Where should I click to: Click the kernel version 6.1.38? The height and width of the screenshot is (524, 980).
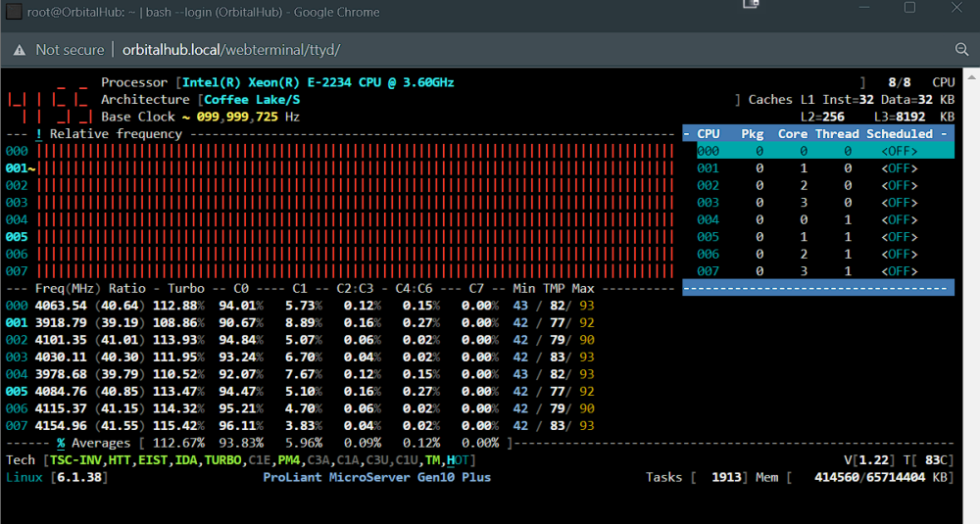point(79,478)
